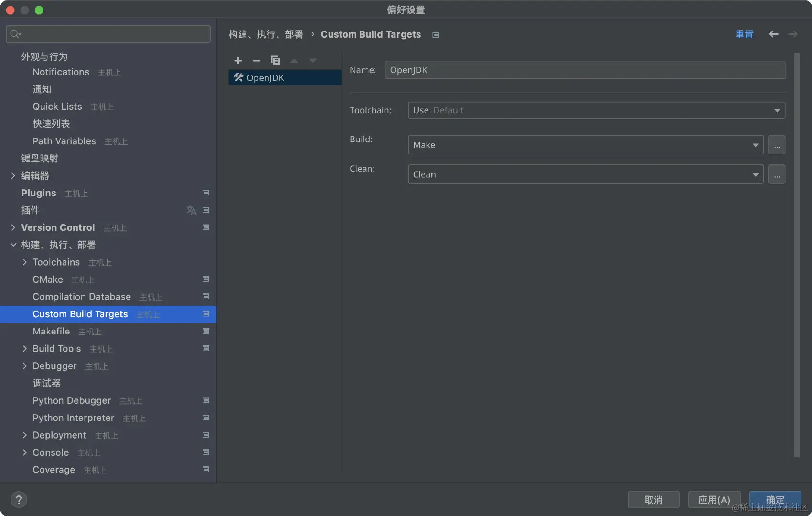812x516 pixels.
Task: Expand the Console tree node
Action: tap(25, 452)
